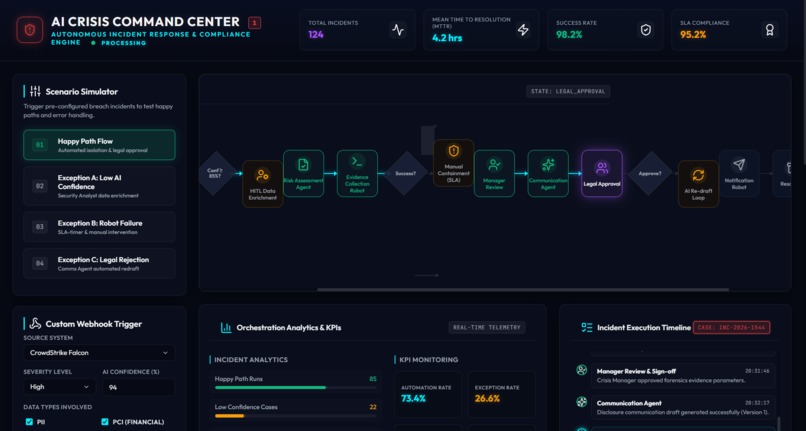The width and height of the screenshot is (806, 431).
Task: Click the Automation Rate value 73.4%
Action: (413, 399)
